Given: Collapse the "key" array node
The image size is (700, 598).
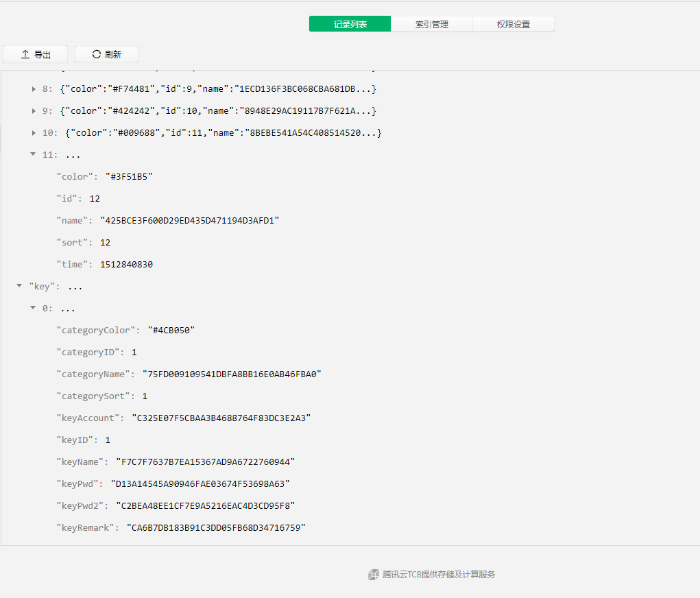Looking at the screenshot, I should pyautogui.click(x=19, y=286).
